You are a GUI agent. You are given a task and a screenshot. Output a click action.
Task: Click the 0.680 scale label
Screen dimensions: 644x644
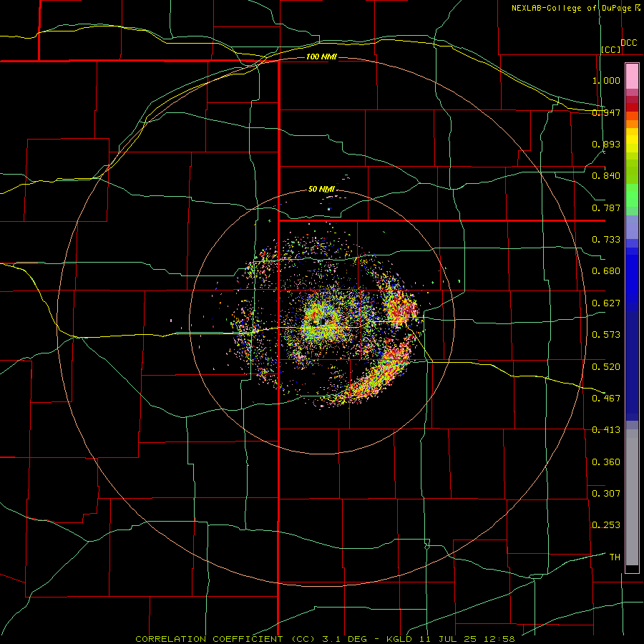click(606, 271)
